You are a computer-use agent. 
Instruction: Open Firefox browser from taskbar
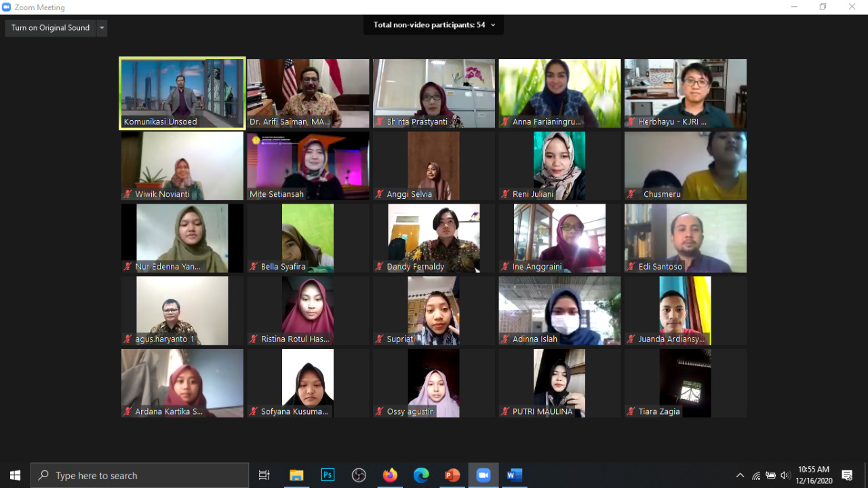click(390, 475)
